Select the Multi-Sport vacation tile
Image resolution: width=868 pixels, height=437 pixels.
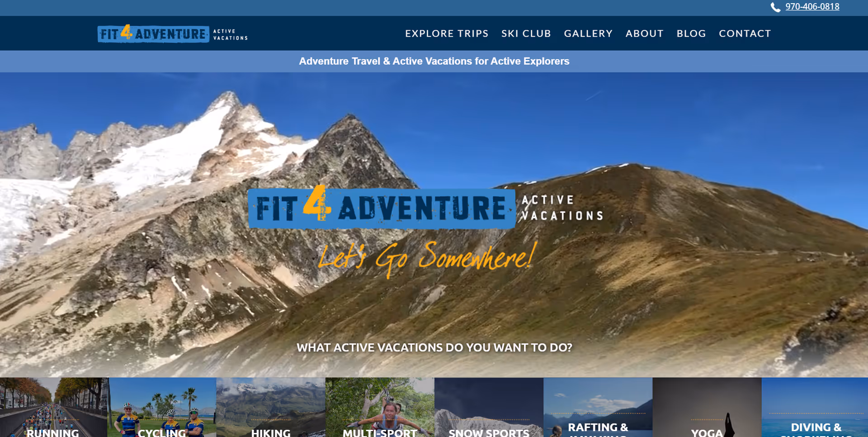(x=380, y=407)
